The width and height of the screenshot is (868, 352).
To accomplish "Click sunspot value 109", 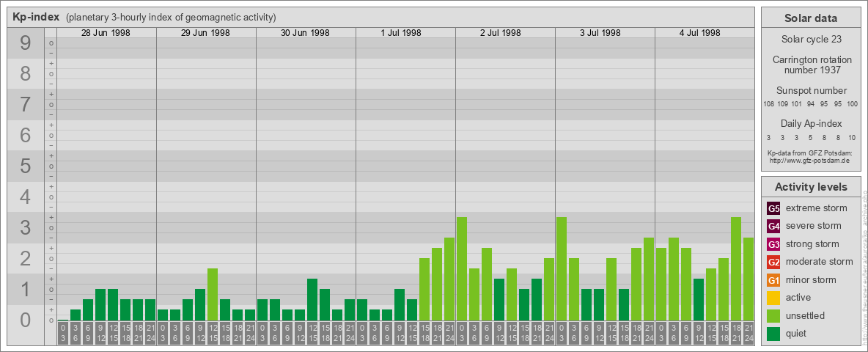I will click(x=783, y=104).
